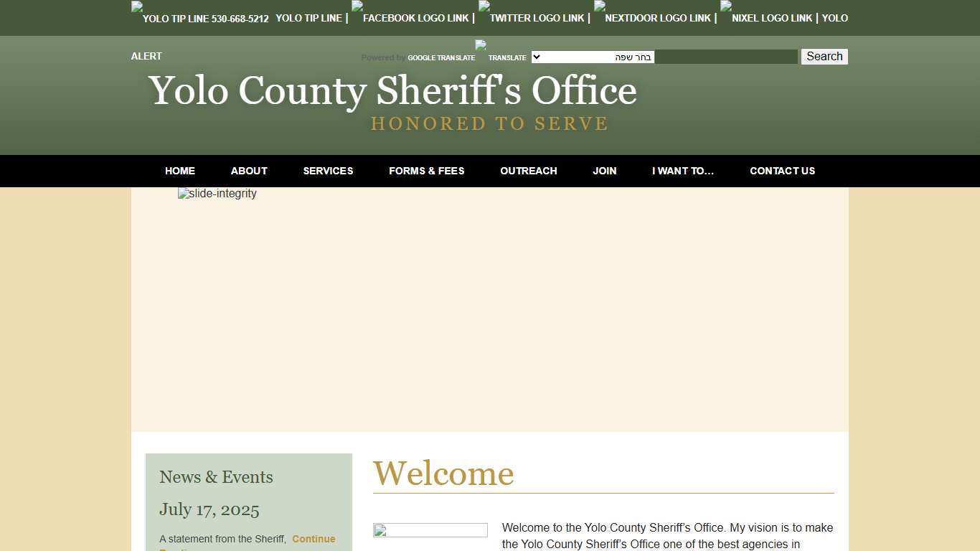The height and width of the screenshot is (551, 980).
Task: Expand the SERVICES navigation menu
Action: (x=328, y=171)
